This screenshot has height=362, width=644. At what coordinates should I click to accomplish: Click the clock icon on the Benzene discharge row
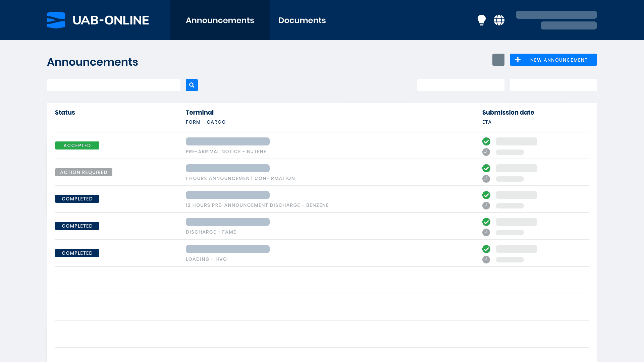pos(486,205)
